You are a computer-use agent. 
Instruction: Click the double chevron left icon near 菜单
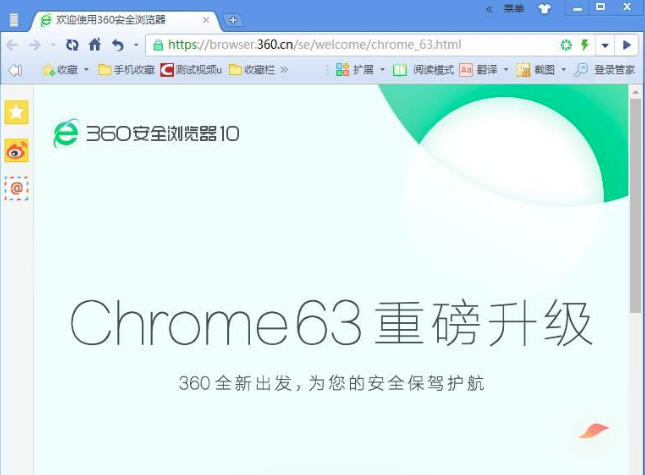tap(489, 9)
